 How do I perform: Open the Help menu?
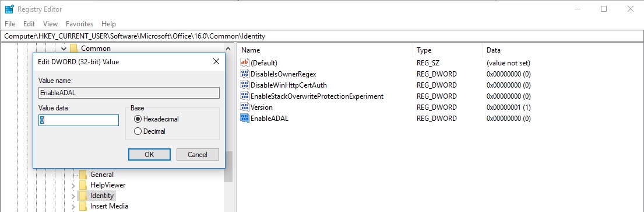109,24
